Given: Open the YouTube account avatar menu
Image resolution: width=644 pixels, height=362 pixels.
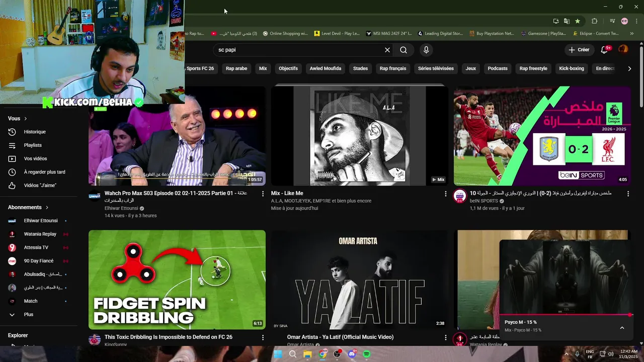Looking at the screenshot, I should (x=623, y=49).
